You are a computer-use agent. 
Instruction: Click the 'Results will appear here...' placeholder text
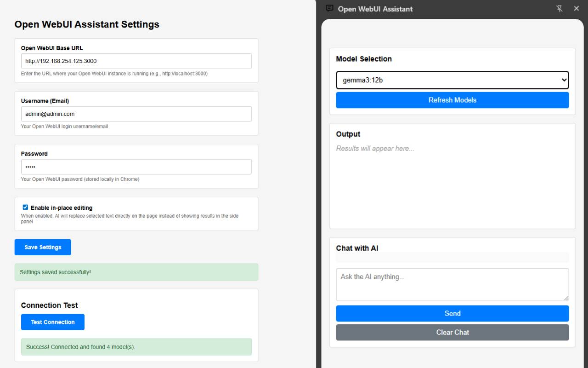click(375, 149)
